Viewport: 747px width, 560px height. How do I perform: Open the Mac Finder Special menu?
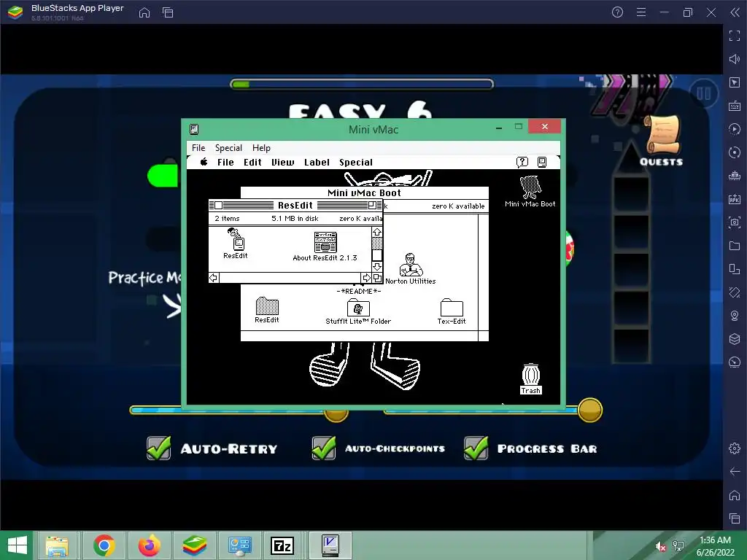click(x=356, y=163)
